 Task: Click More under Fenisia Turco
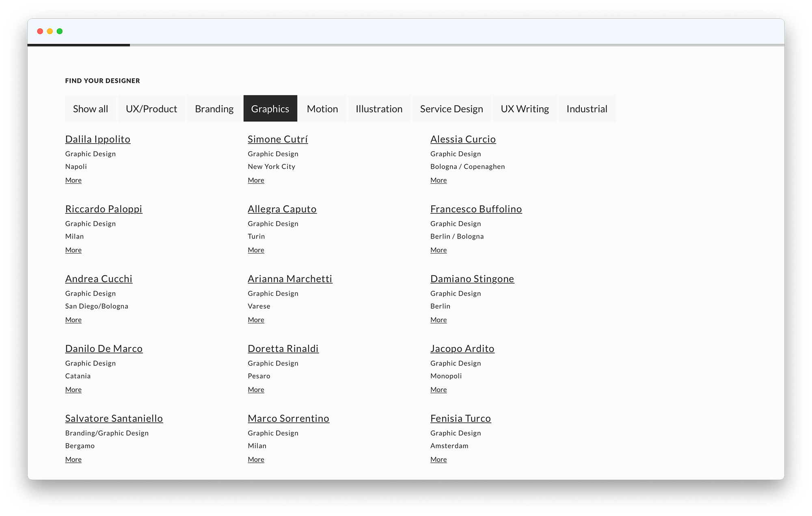[x=438, y=459]
